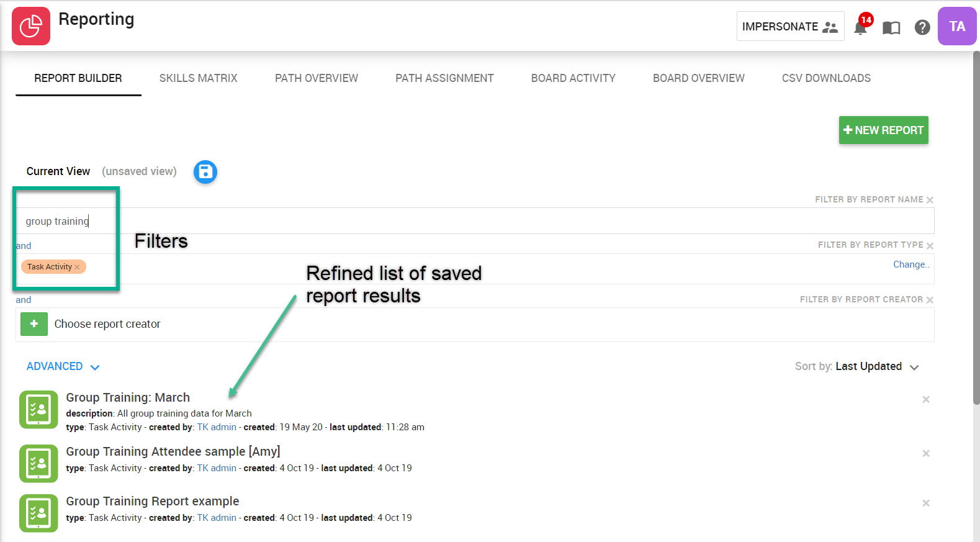Click the IMPERSONATE button

click(790, 26)
